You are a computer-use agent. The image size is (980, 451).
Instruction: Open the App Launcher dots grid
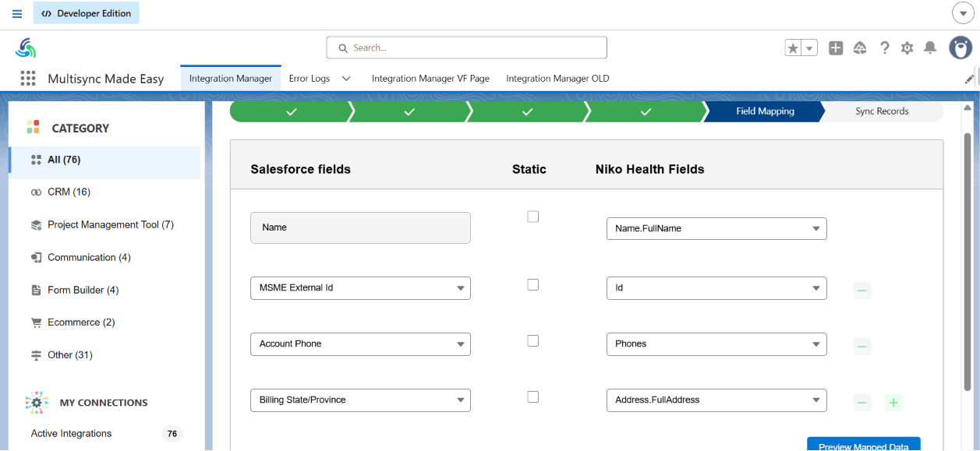point(28,79)
